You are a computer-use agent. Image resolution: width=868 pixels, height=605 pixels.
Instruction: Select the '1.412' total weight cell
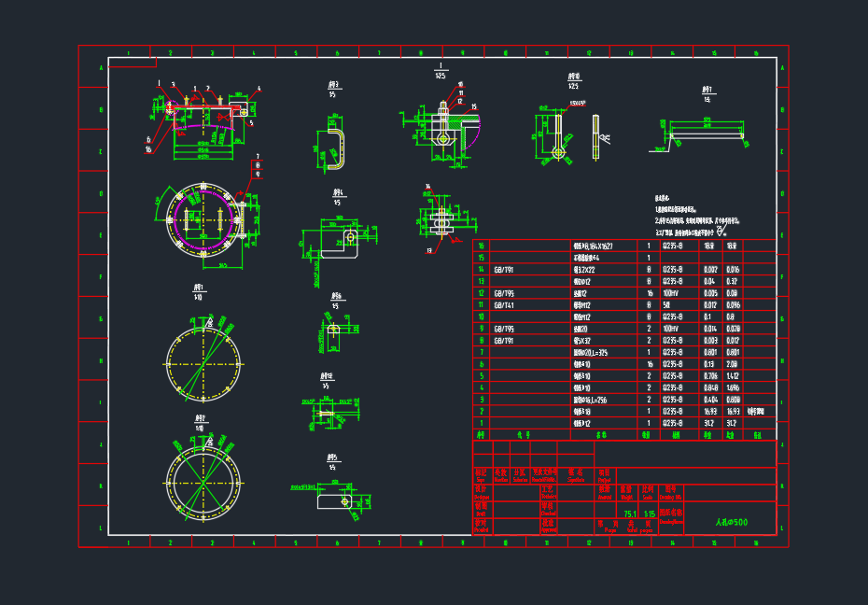pyautogui.click(x=733, y=376)
